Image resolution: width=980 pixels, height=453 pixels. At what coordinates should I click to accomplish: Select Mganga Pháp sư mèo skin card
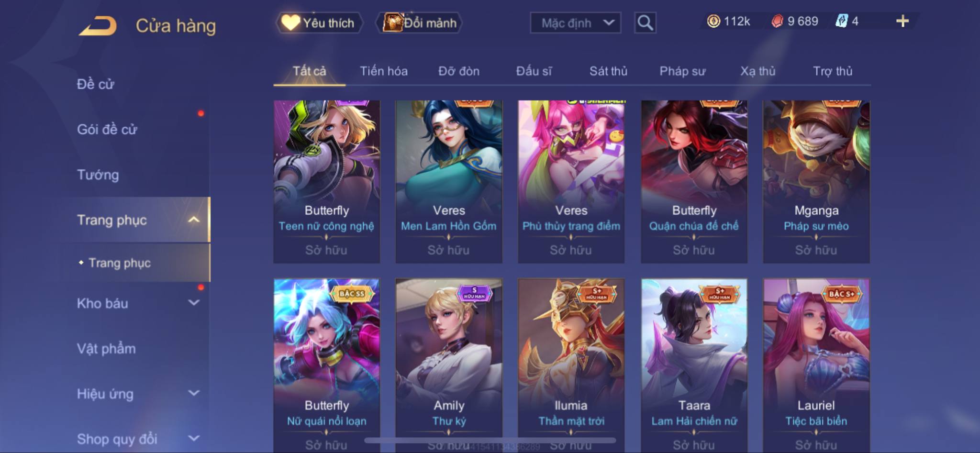(816, 182)
